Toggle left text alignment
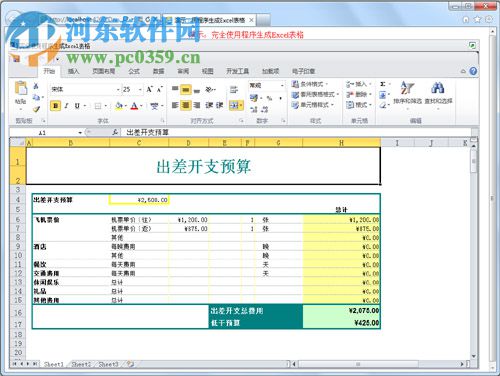 175,105
